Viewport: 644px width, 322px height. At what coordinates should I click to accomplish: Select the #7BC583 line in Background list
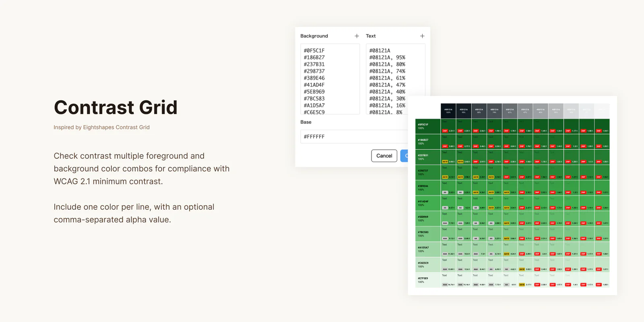(x=314, y=99)
